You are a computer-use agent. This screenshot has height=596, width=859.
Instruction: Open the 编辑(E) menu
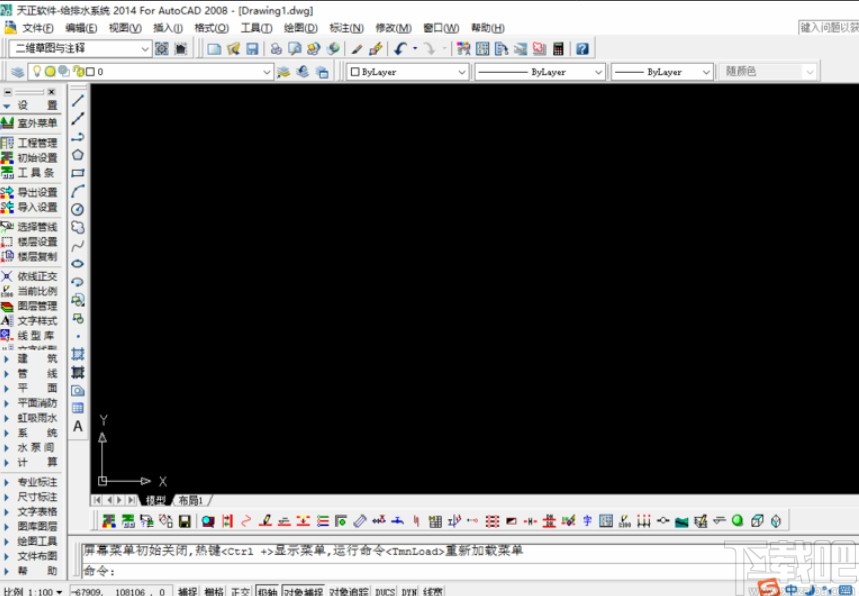pos(81,28)
